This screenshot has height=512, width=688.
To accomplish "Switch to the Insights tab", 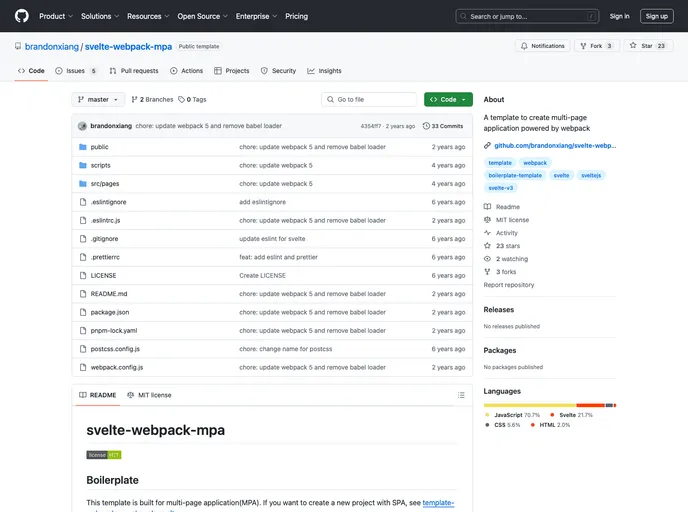I will [324, 71].
